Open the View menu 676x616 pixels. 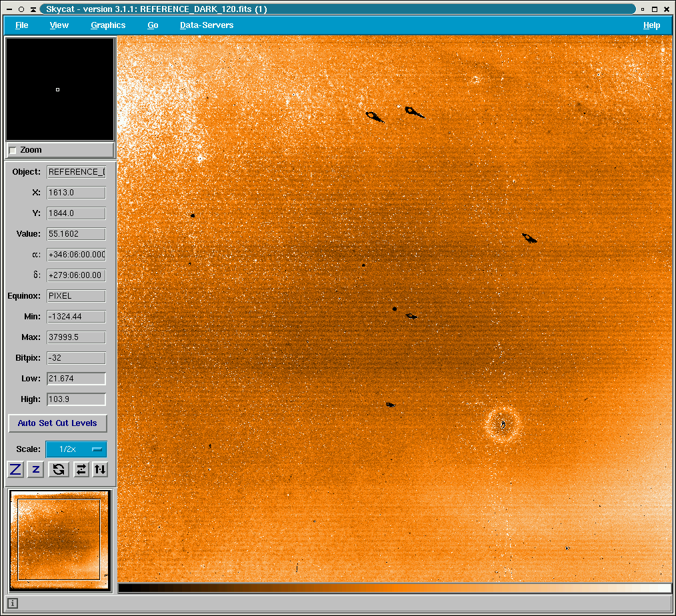59,25
